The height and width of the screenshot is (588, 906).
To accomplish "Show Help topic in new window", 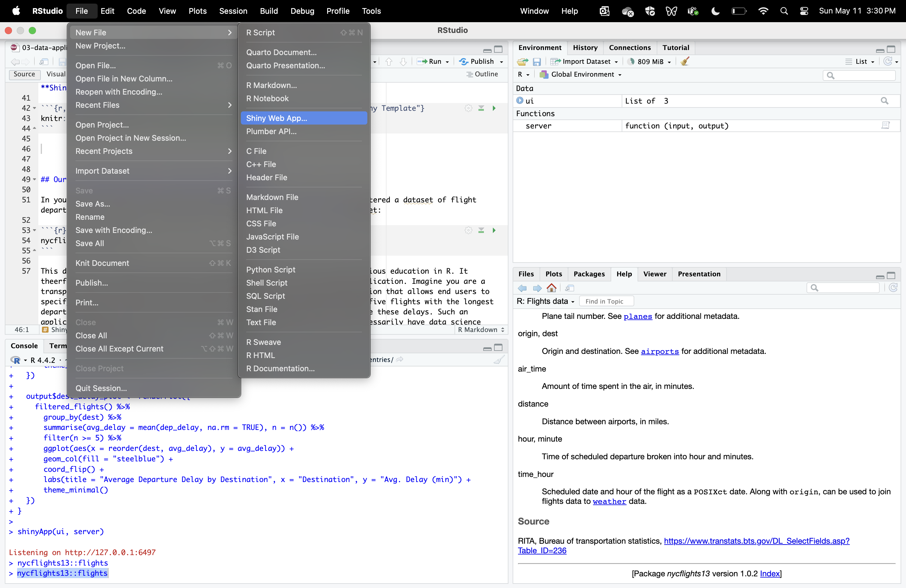I will pos(570,288).
